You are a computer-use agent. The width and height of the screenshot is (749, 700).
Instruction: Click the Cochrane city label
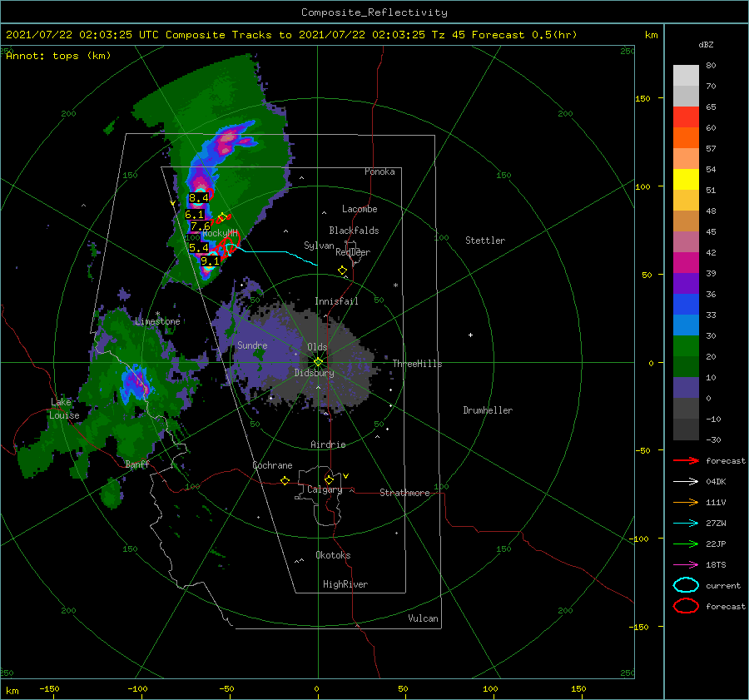click(272, 465)
